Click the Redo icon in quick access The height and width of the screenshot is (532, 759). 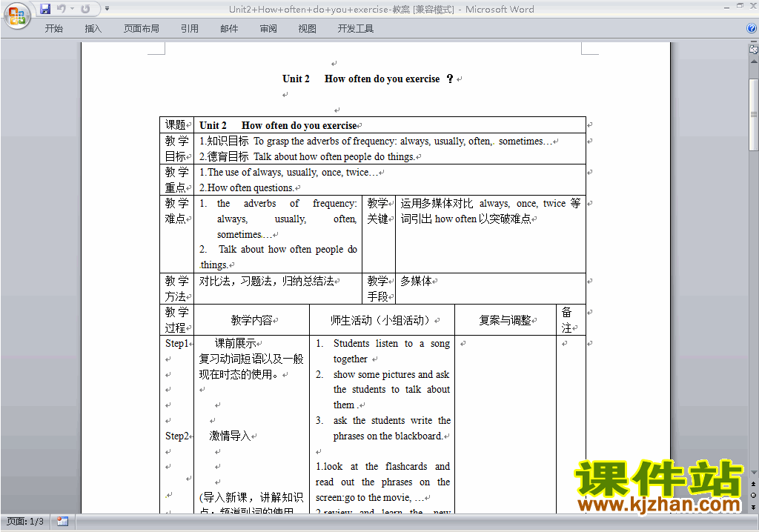[x=85, y=9]
